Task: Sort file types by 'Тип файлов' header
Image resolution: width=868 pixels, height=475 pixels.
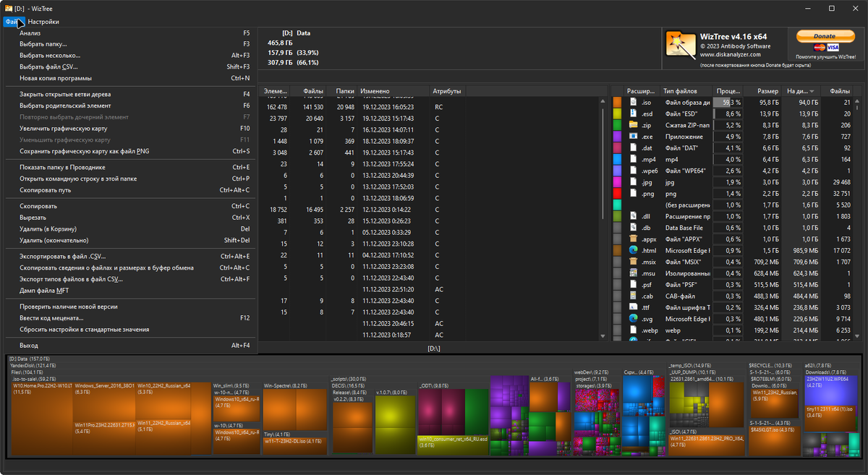Action: [x=686, y=91]
